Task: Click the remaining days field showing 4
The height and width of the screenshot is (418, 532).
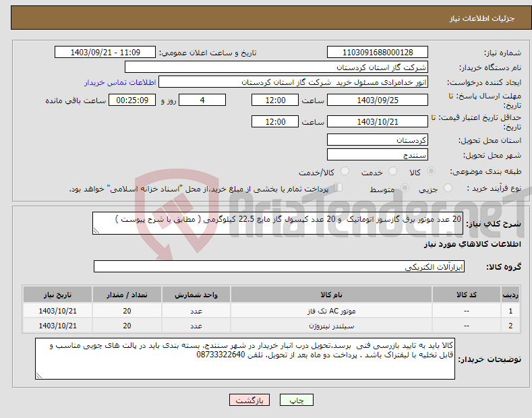Action: click(202, 100)
